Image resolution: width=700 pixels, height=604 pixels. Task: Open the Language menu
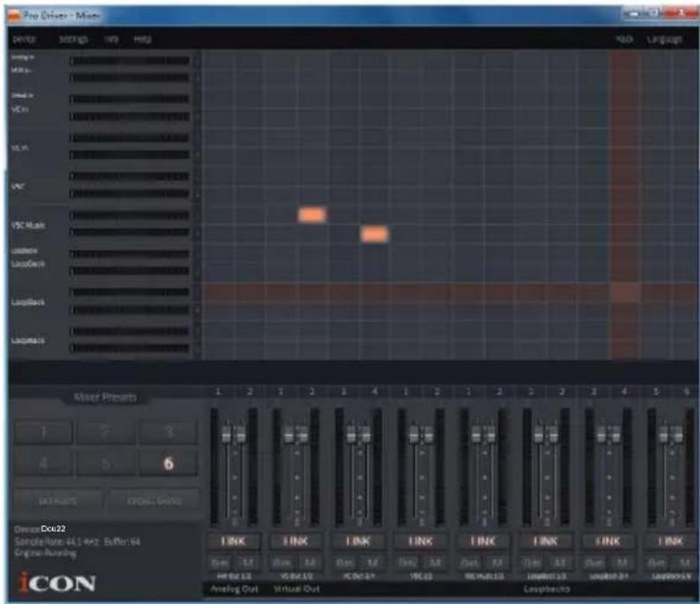[x=665, y=40]
